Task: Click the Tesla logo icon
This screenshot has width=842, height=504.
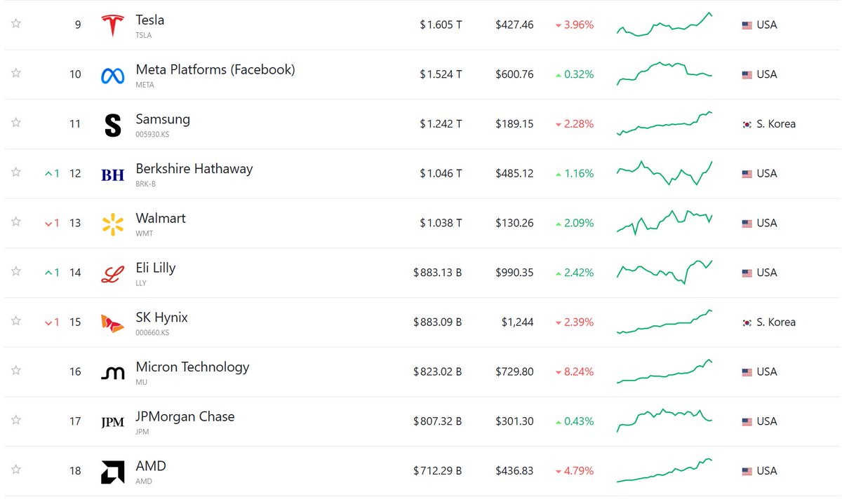Action: pos(112,26)
